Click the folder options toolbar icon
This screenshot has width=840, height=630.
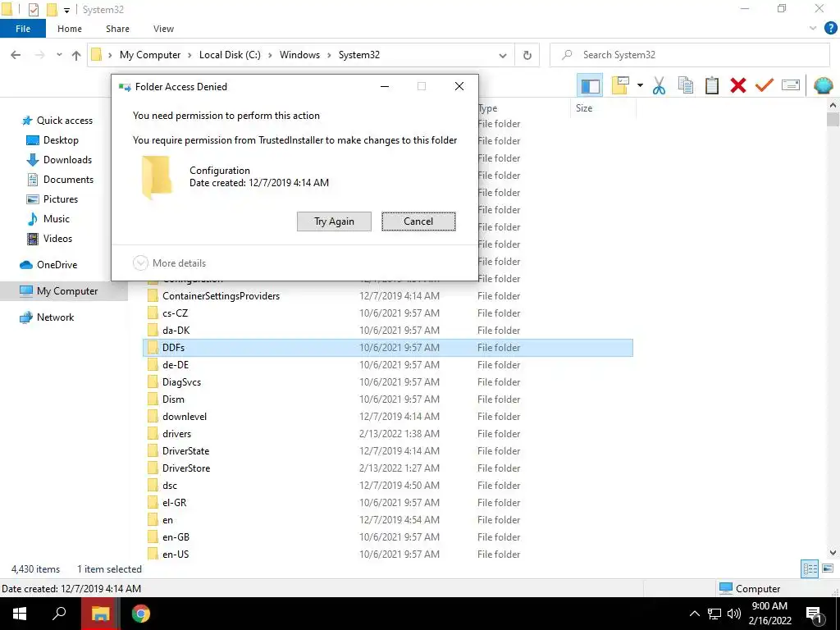pos(620,85)
